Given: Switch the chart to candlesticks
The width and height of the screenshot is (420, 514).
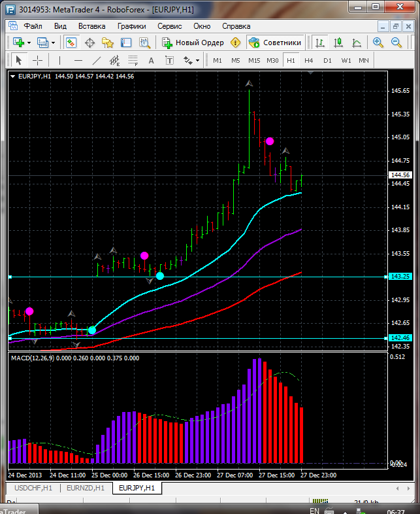Looking at the screenshot, I should pos(338,43).
